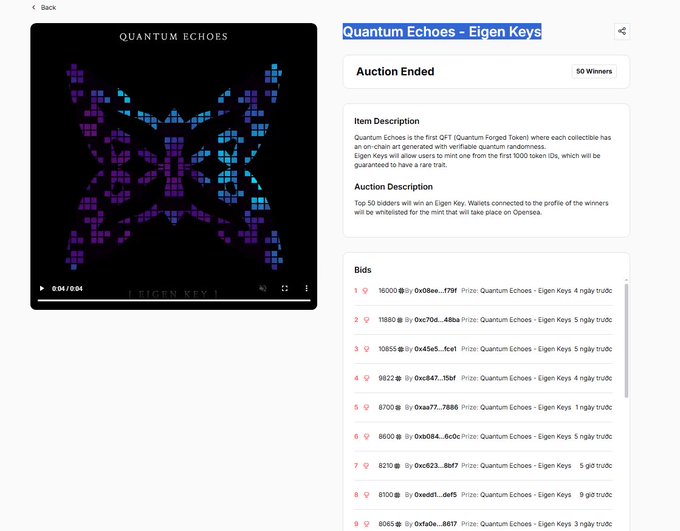Click bidder address 0x45e5...fce1
This screenshot has width=680, height=531.
tap(435, 349)
